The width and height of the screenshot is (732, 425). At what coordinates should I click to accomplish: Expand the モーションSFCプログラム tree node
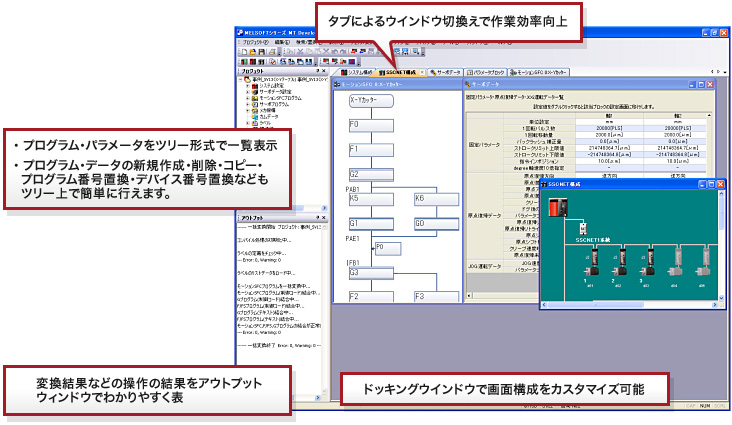click(249, 100)
